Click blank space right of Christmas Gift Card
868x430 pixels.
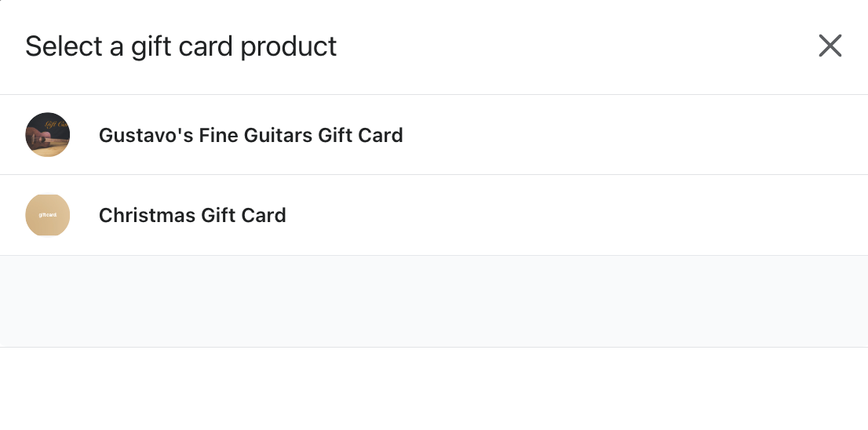[573, 215]
